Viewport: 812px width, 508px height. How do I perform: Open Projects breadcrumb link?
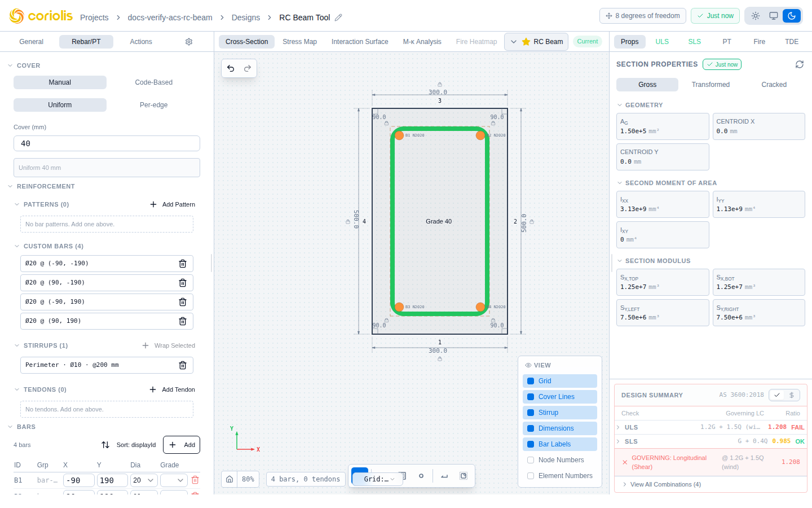click(x=94, y=17)
